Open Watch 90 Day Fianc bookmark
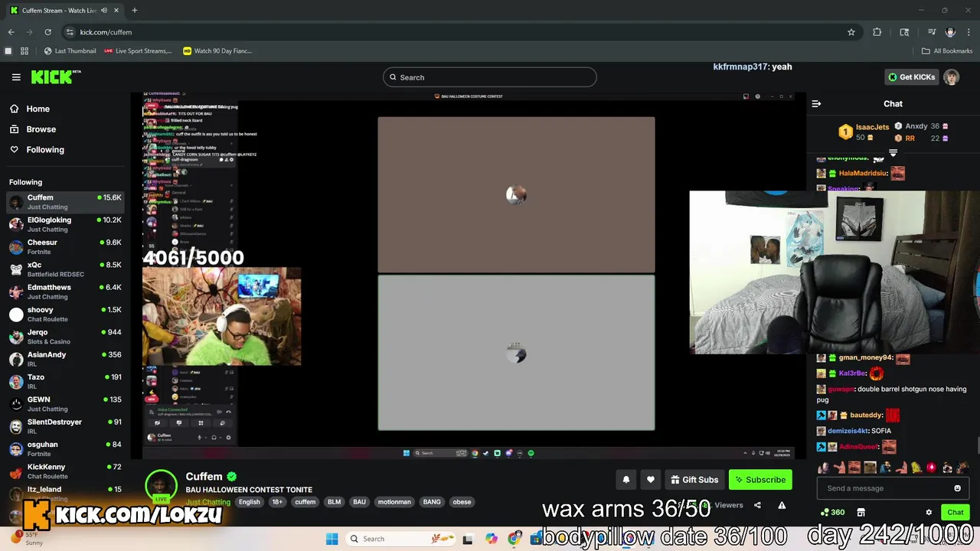 pos(217,51)
